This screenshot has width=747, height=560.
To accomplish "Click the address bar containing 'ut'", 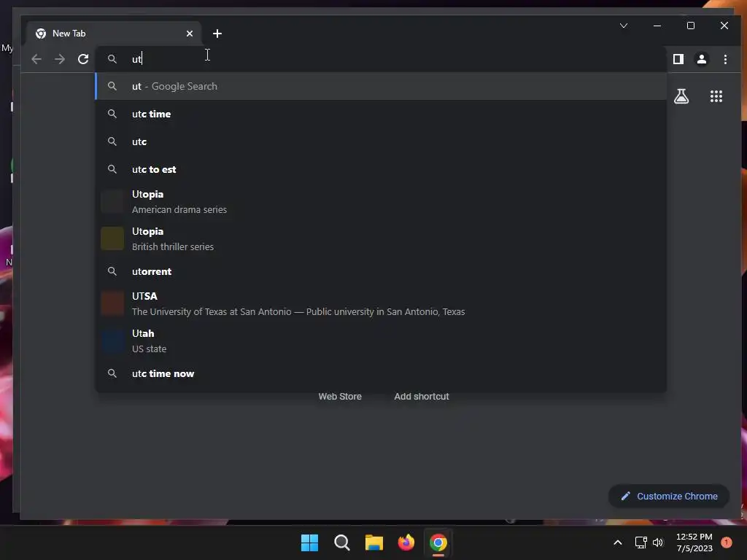I will click(381, 59).
